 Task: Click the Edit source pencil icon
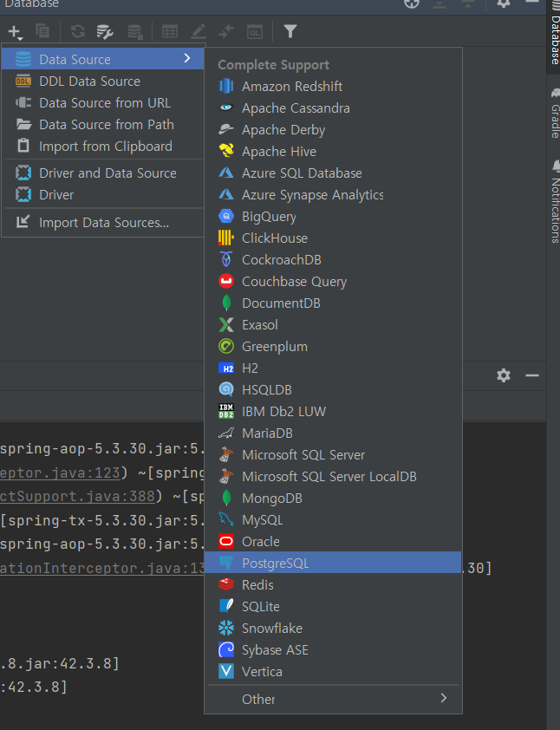click(199, 31)
